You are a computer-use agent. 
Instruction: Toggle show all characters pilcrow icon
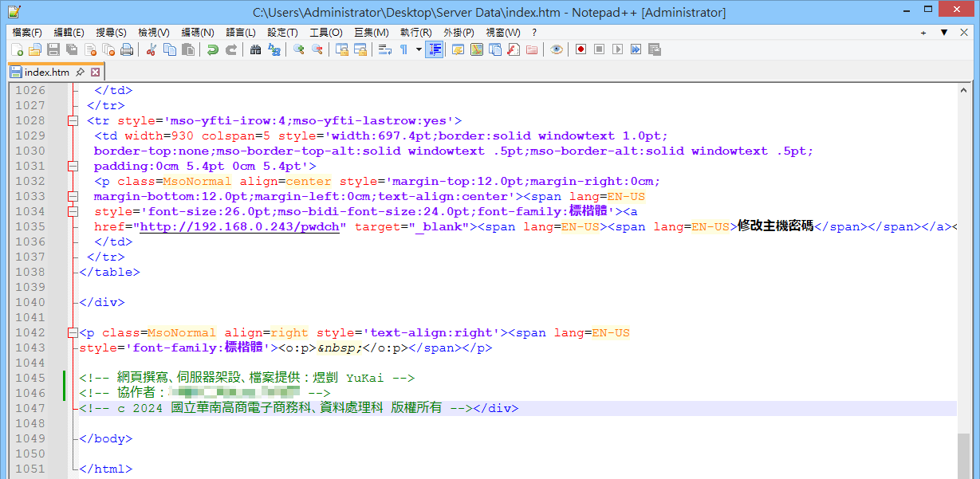pos(404,49)
